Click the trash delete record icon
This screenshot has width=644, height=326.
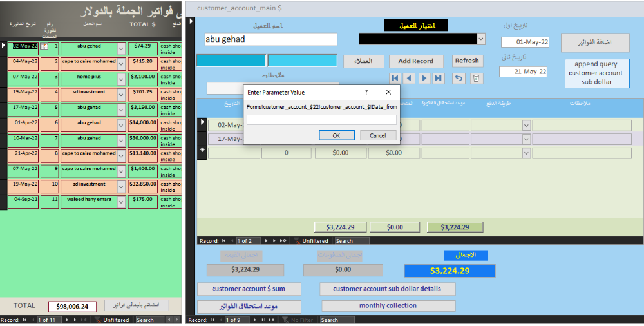click(x=475, y=78)
